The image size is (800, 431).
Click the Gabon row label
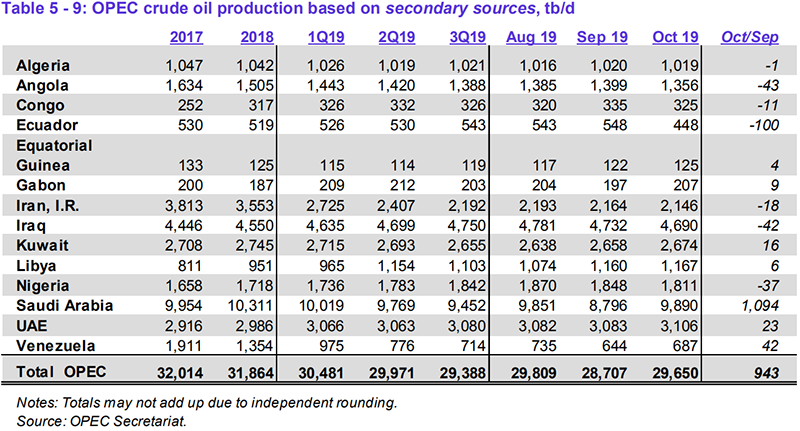click(x=41, y=185)
